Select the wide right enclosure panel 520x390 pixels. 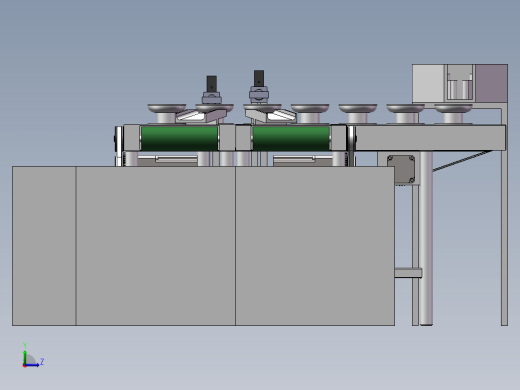coord(315,246)
